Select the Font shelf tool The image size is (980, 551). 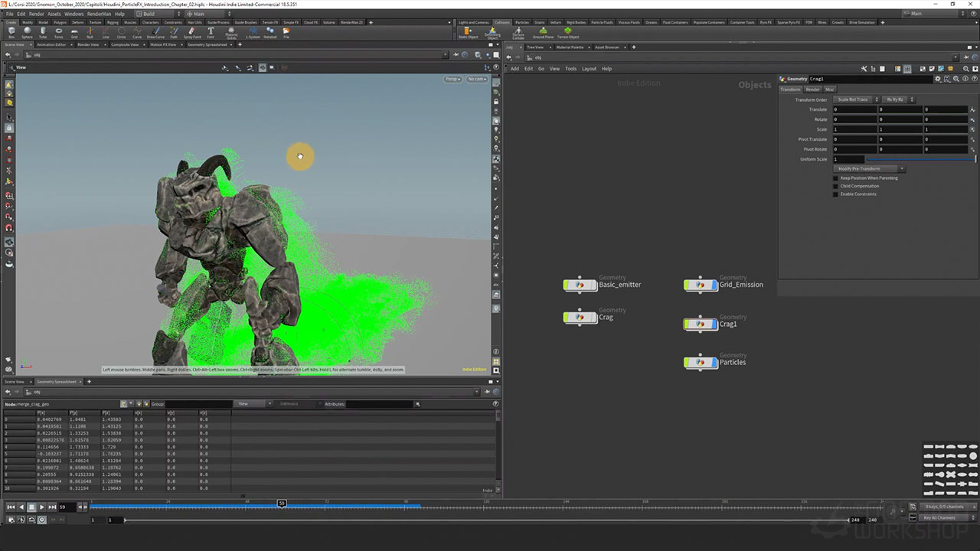(211, 32)
